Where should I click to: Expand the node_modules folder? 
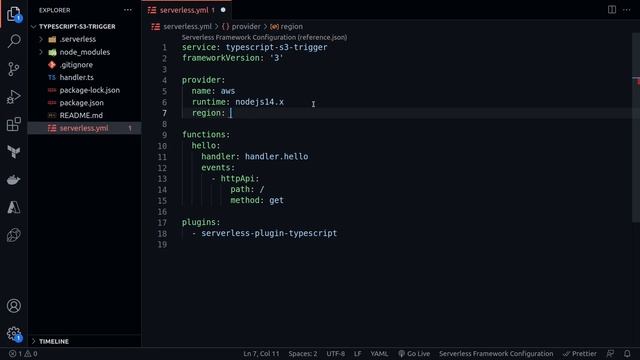pyautogui.click(x=41, y=52)
